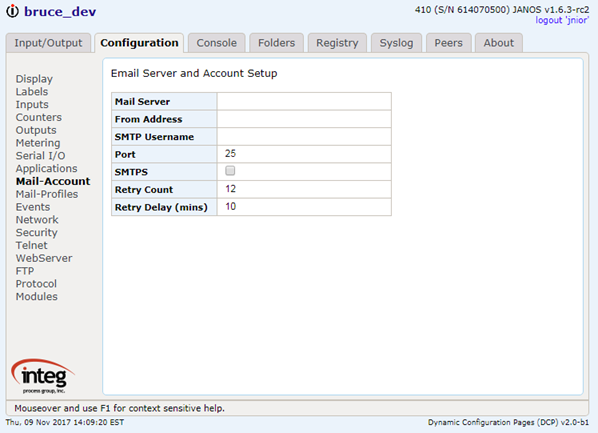Screen dimensions: 598x433
Task: Click the info icon beside bruce_dev
Action: [x=12, y=11]
